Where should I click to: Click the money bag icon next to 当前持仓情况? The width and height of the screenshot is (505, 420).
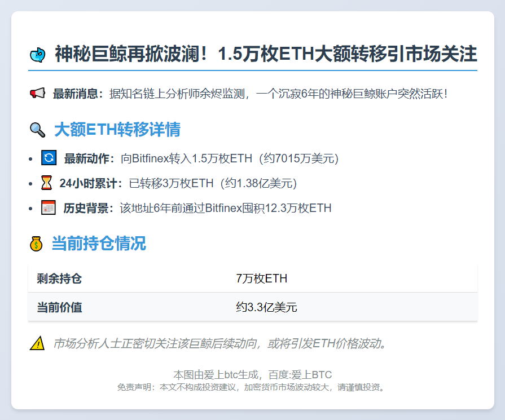(x=35, y=243)
